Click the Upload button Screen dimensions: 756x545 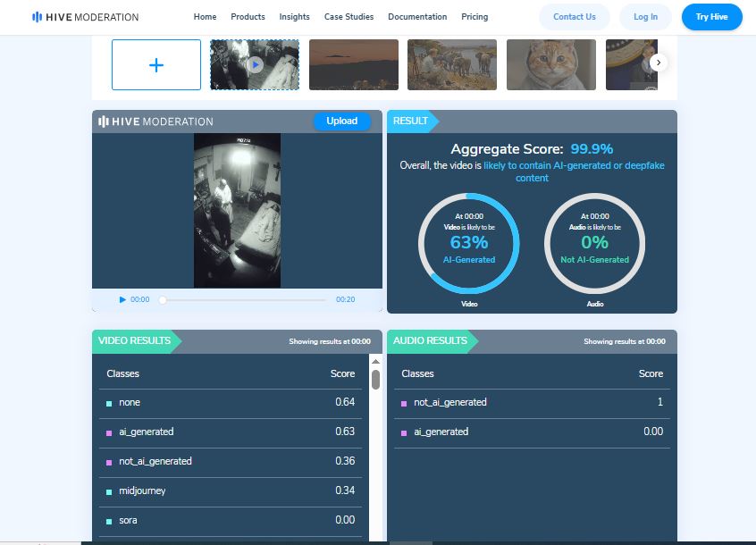pyautogui.click(x=341, y=122)
